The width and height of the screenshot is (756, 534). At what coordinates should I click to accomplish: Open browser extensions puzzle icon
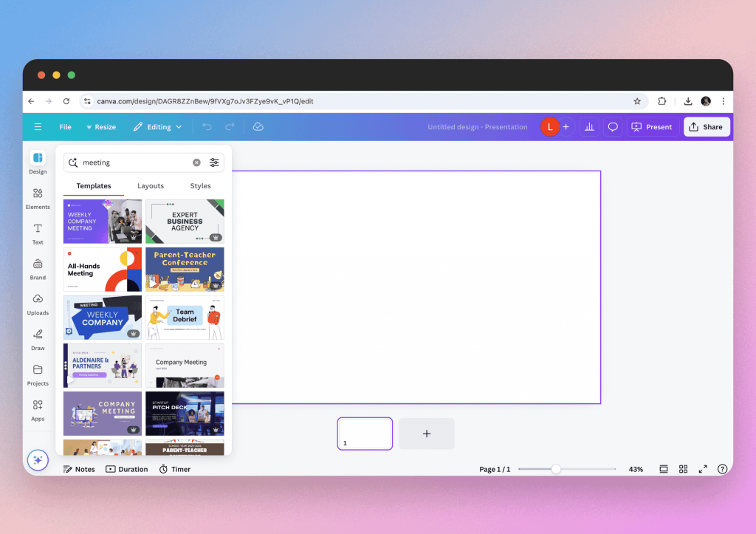tap(662, 101)
